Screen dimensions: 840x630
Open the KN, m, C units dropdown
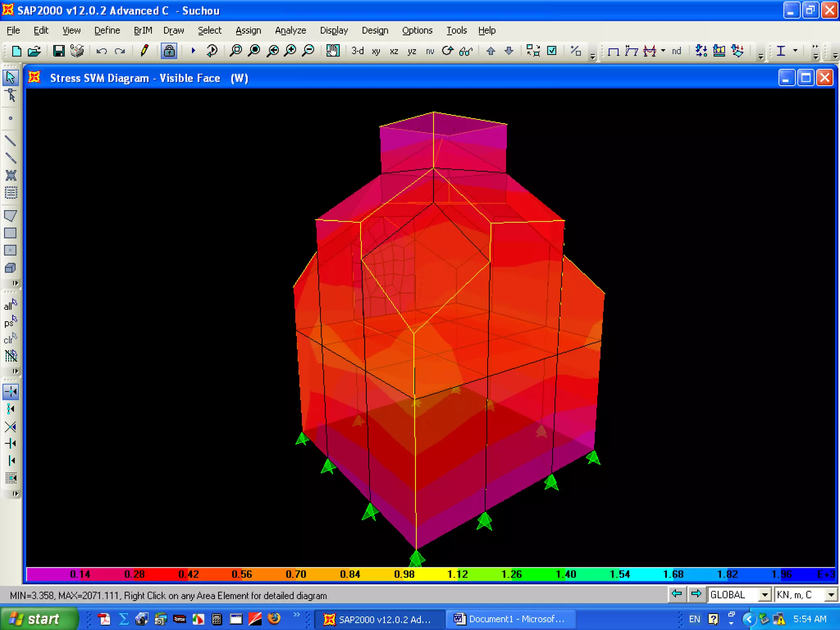pyautogui.click(x=831, y=595)
